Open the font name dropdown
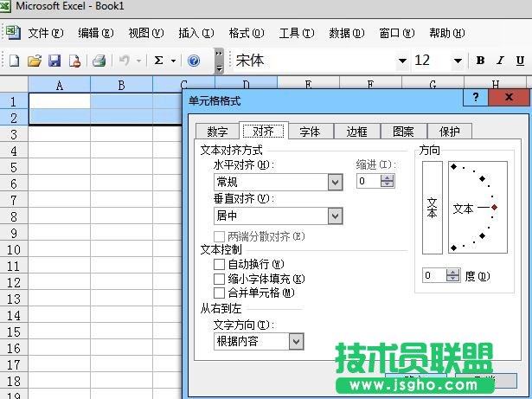 [x=402, y=61]
